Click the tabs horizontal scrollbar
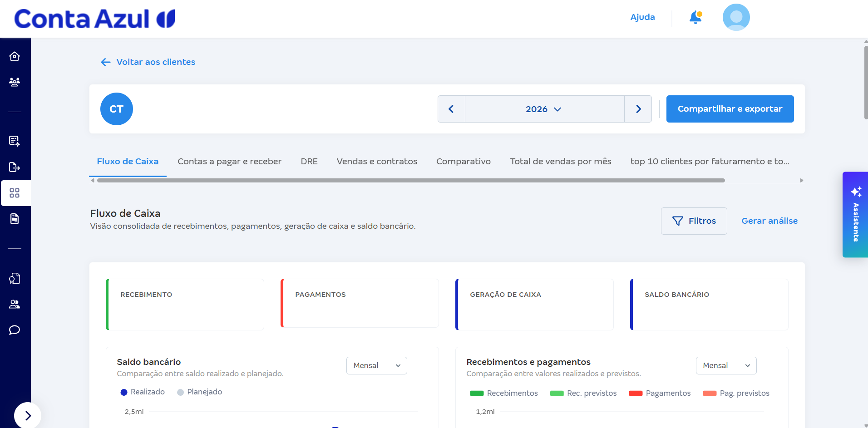 411,181
